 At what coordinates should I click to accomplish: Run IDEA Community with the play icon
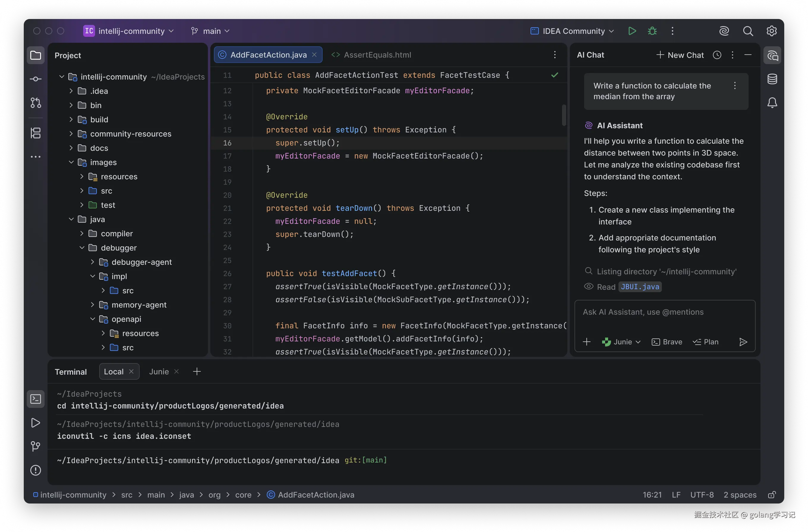(x=632, y=31)
